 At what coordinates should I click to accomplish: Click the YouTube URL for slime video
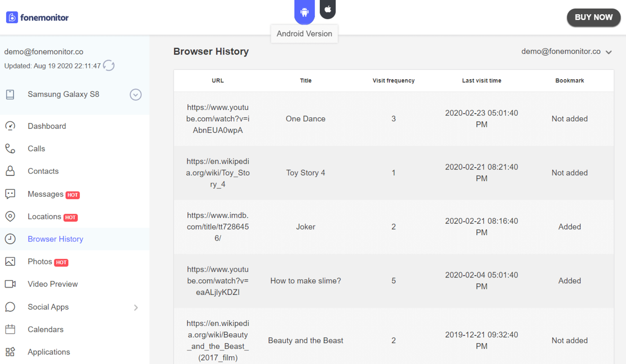click(x=218, y=280)
